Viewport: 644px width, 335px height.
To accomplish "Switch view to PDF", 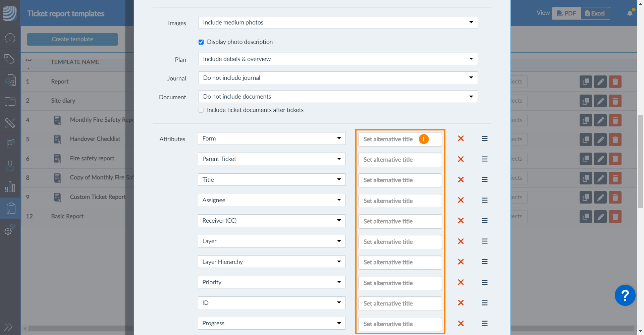I will tap(567, 13).
